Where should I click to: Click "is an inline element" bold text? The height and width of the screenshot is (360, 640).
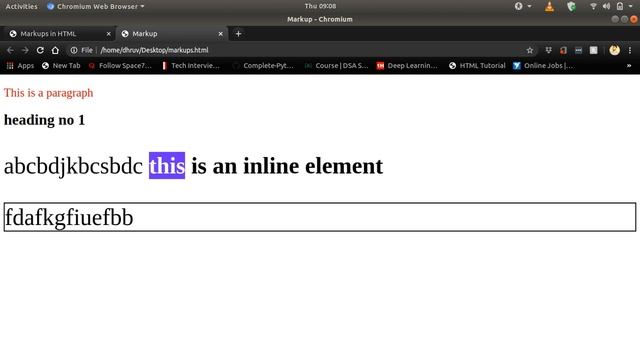point(287,166)
